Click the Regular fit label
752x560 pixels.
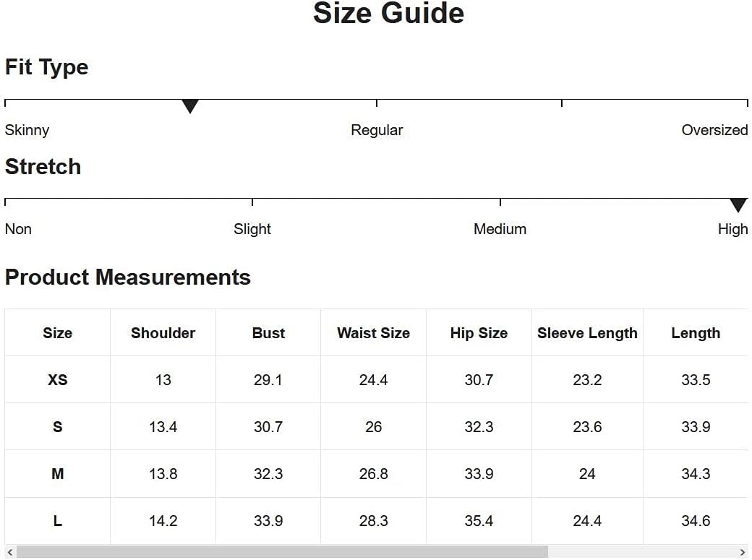[x=377, y=130]
